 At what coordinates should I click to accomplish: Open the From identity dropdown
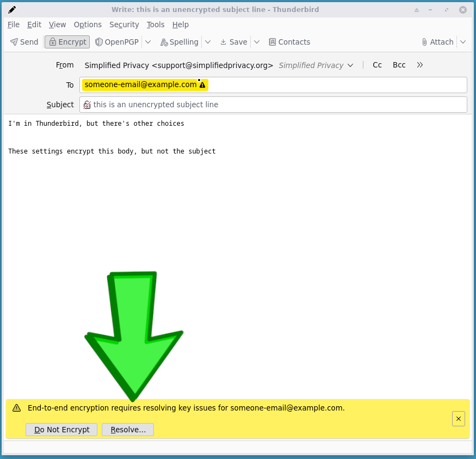tap(350, 65)
